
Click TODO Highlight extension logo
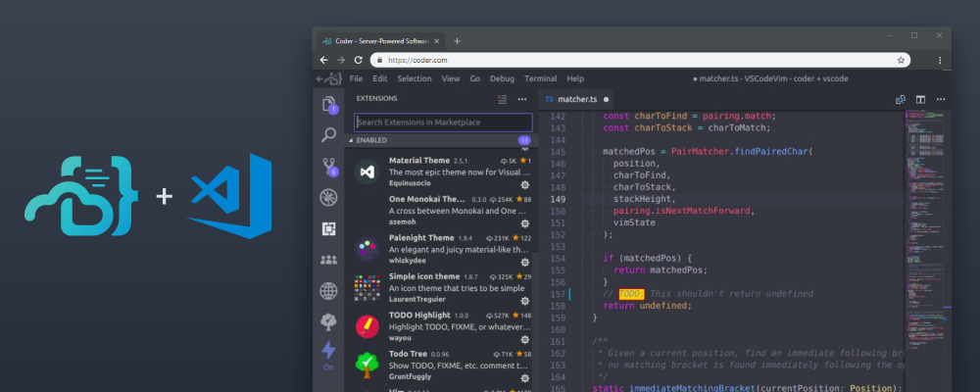(367, 326)
